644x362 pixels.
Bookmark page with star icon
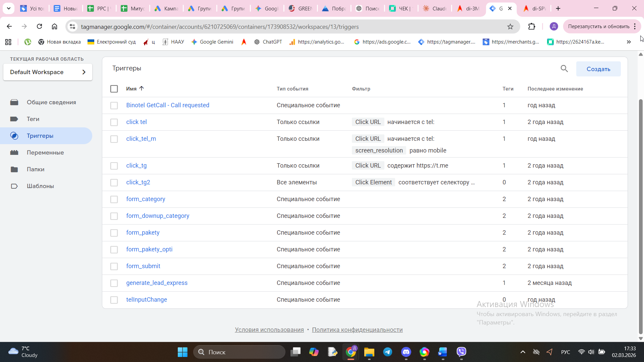510,26
